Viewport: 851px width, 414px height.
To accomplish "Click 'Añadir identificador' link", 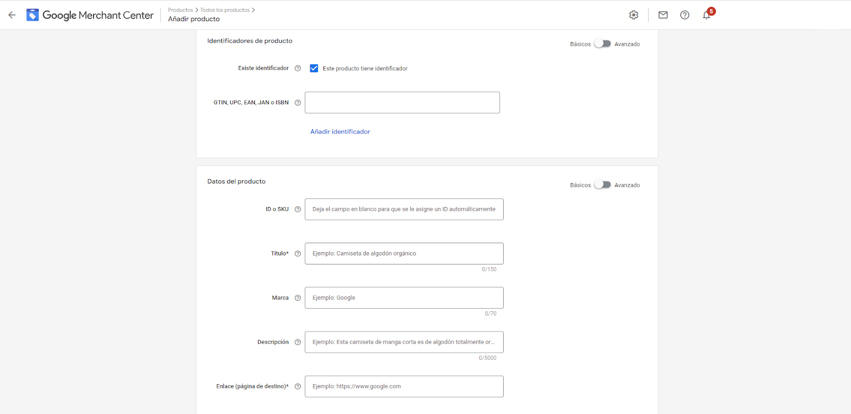I will [340, 132].
